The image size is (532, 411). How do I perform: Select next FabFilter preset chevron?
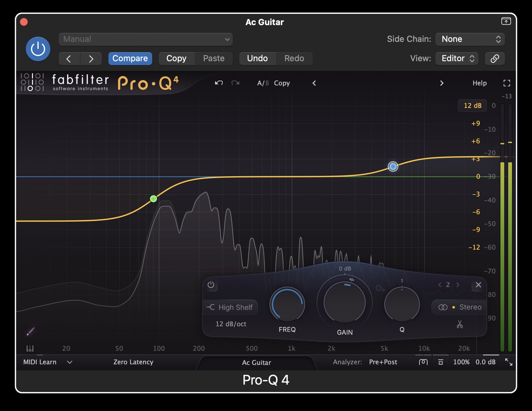(x=442, y=83)
